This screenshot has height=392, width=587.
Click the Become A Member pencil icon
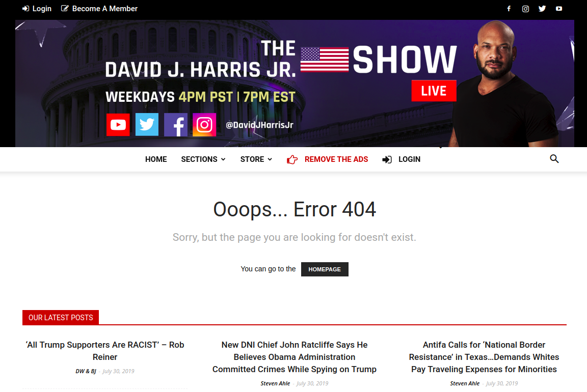point(65,8)
